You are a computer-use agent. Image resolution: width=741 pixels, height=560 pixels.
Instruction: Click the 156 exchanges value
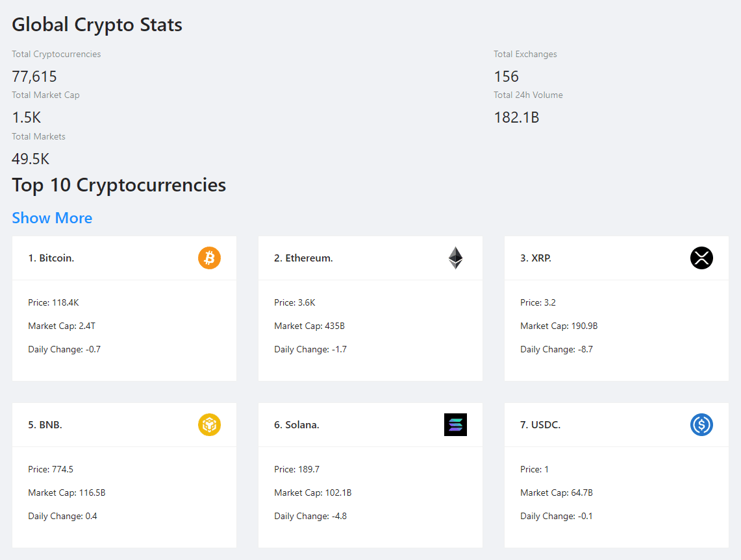coord(506,77)
